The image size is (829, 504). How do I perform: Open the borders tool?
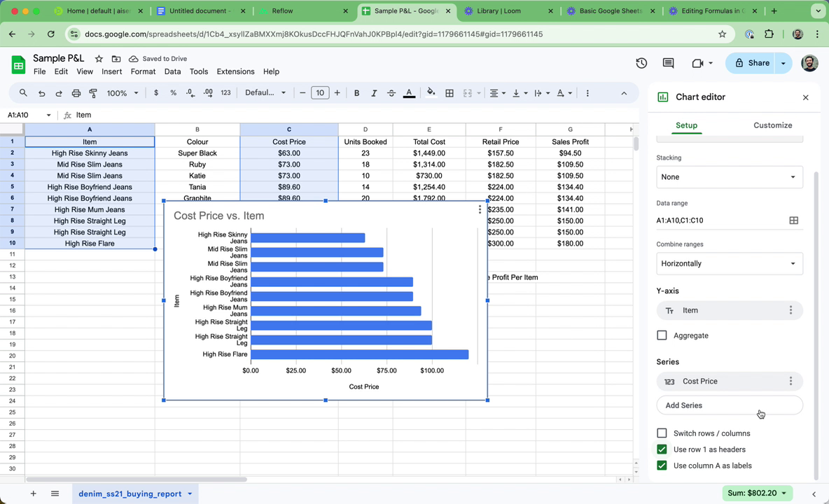450,93
